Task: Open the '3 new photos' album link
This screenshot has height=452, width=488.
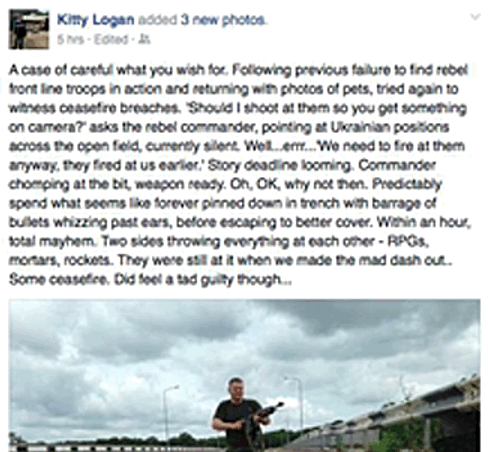Action: 224,20
